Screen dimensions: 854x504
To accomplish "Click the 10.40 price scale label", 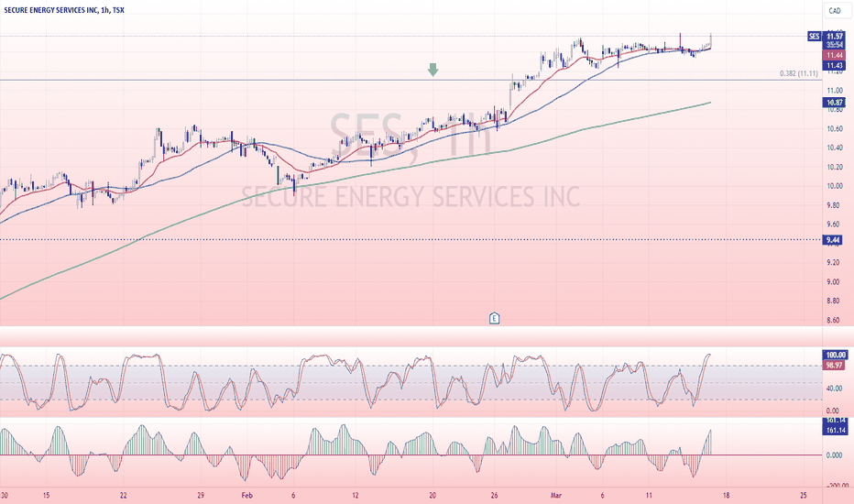I will point(835,148).
